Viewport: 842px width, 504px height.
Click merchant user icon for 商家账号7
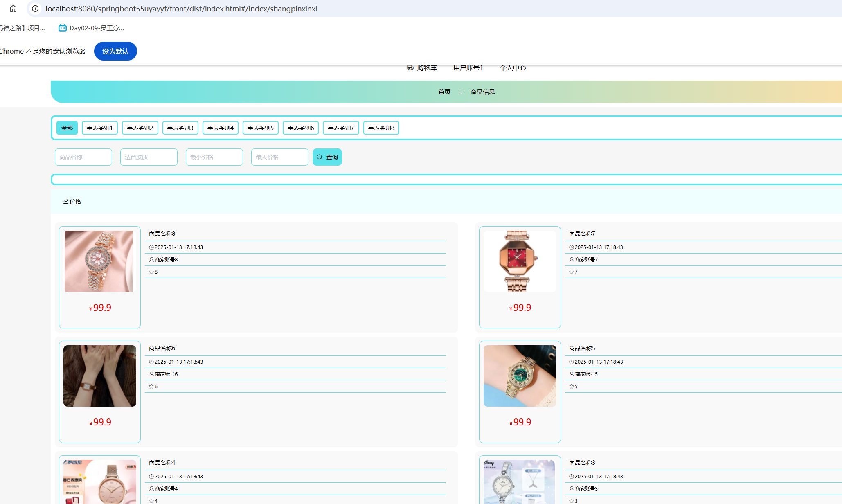pos(572,259)
